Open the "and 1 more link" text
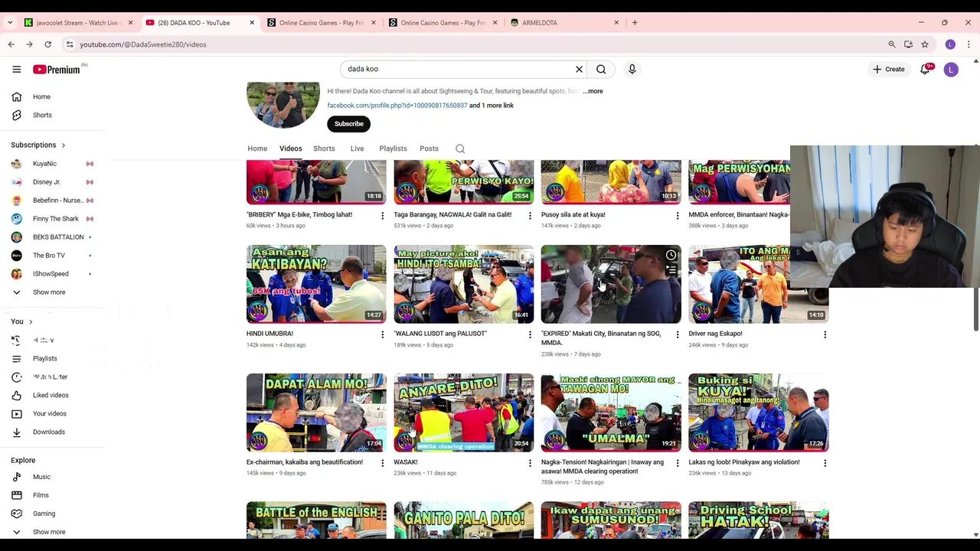This screenshot has width=980, height=551. [492, 106]
